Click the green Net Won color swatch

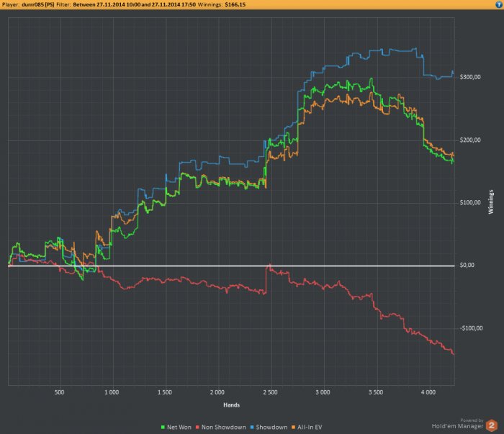(163, 428)
